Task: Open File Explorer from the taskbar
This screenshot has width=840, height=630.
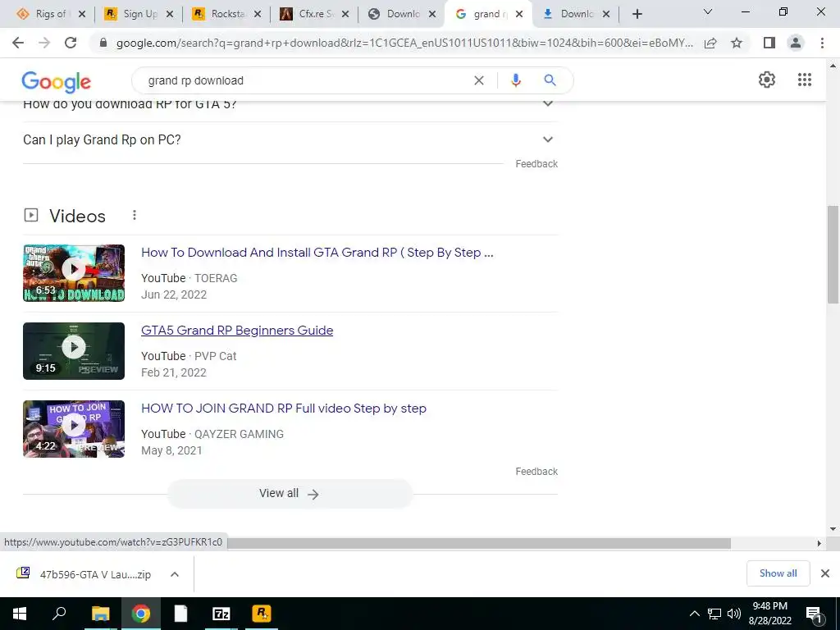Action: pos(100,614)
